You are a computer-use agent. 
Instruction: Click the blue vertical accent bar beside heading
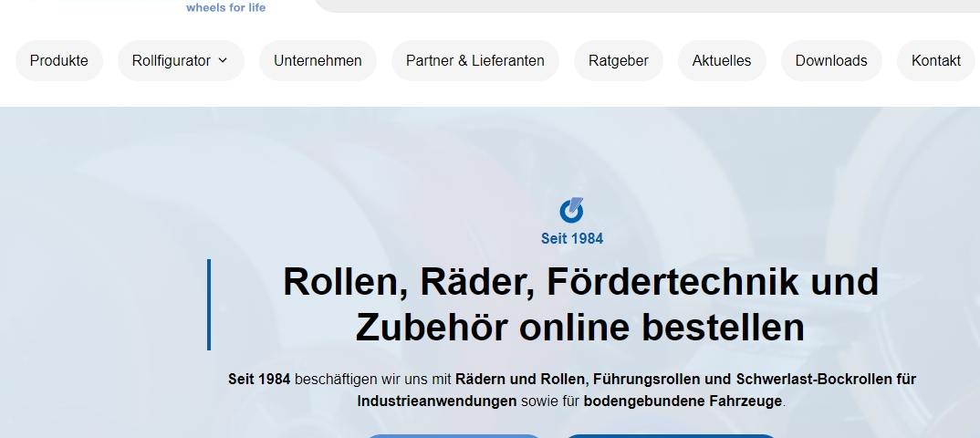pos(209,304)
